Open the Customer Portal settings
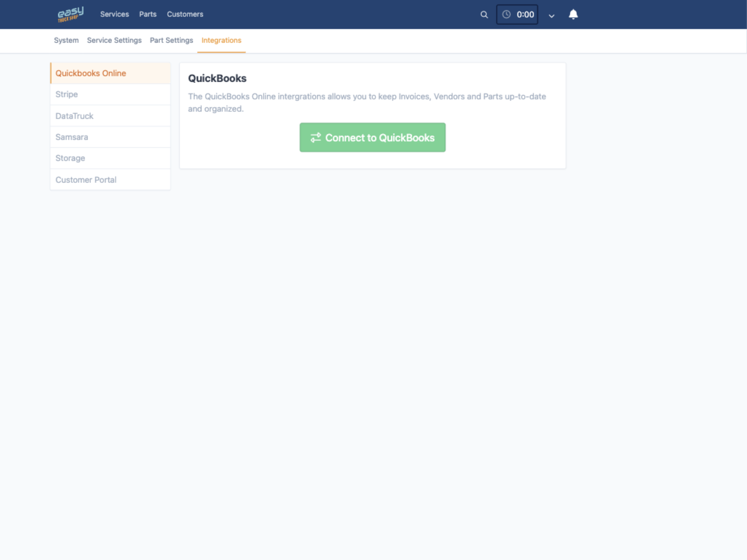747x560 pixels. coord(110,180)
